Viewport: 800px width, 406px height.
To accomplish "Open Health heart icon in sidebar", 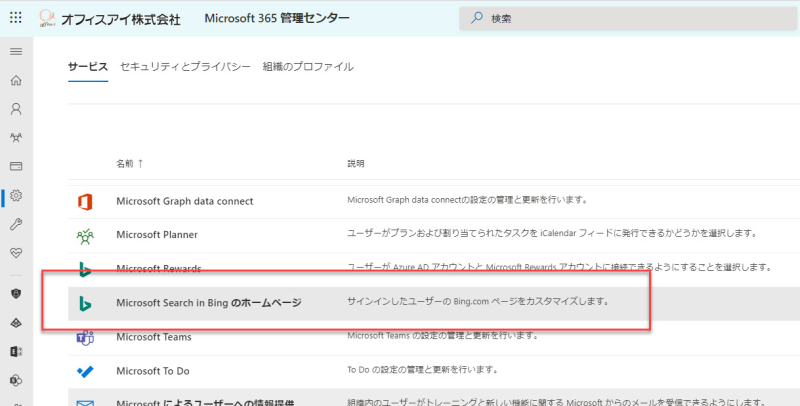I will click(16, 253).
